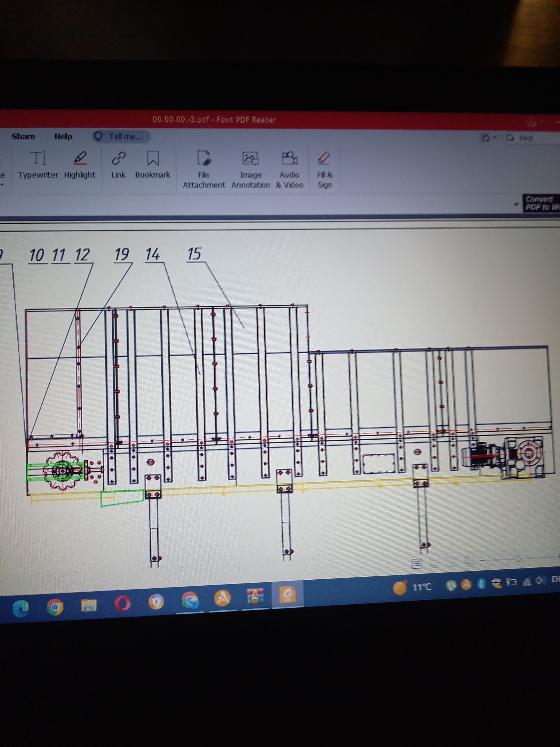
Task: Click part number 11 in the drawing
Action: click(x=59, y=255)
